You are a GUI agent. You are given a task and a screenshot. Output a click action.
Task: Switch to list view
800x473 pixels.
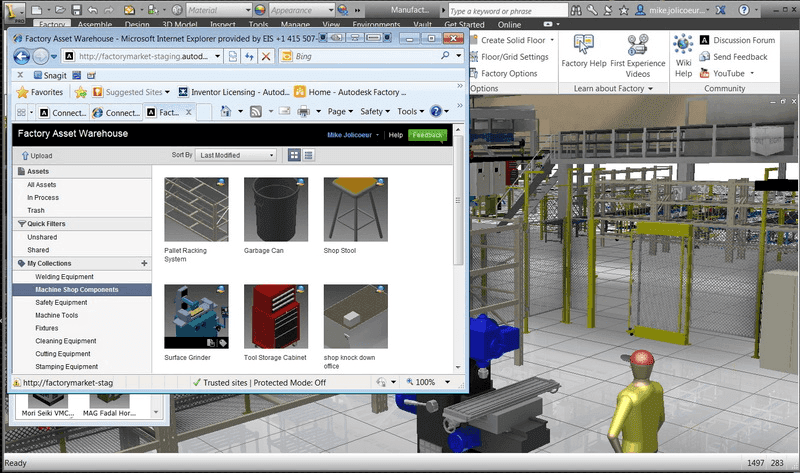point(308,155)
